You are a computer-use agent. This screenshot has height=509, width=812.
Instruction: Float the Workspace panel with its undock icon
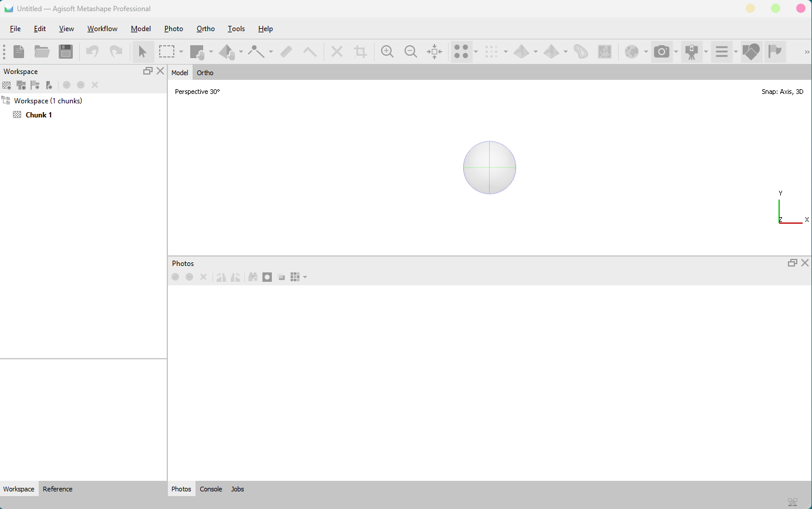click(x=148, y=71)
